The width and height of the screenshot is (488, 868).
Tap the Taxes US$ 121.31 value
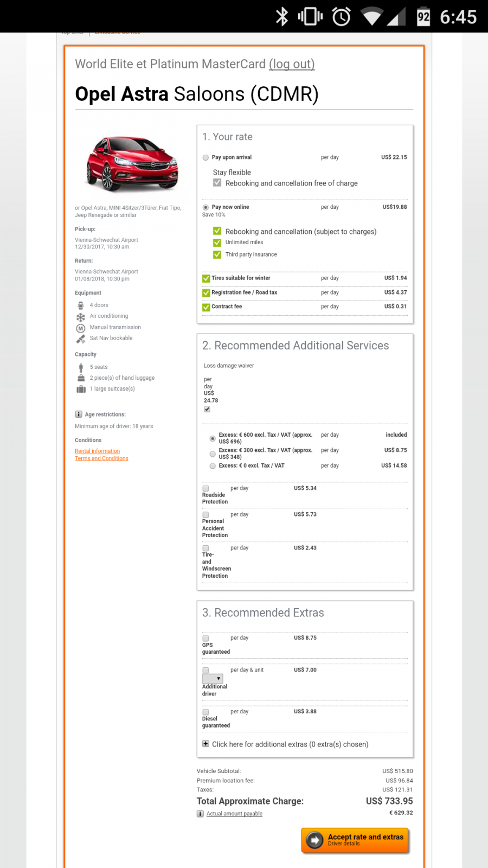tap(397, 790)
